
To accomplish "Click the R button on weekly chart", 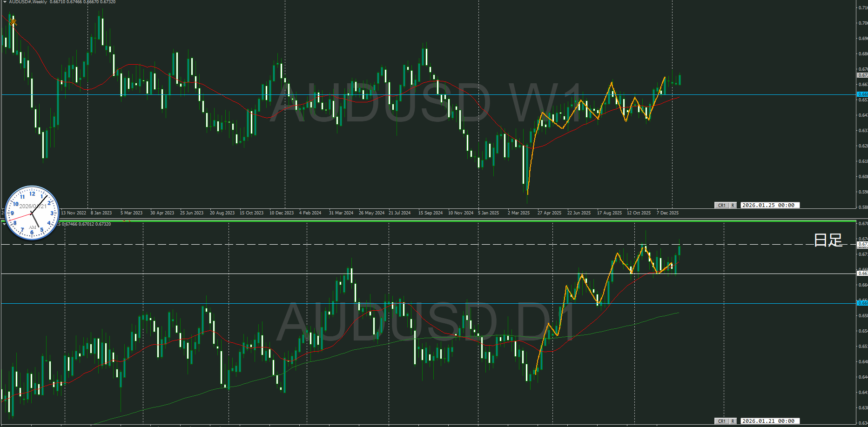I will [x=733, y=205].
